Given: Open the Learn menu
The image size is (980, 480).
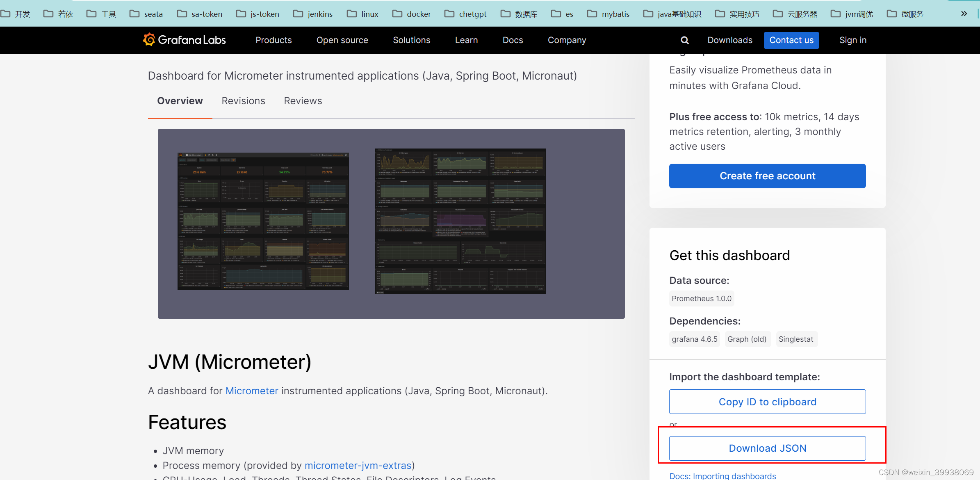Looking at the screenshot, I should 466,40.
